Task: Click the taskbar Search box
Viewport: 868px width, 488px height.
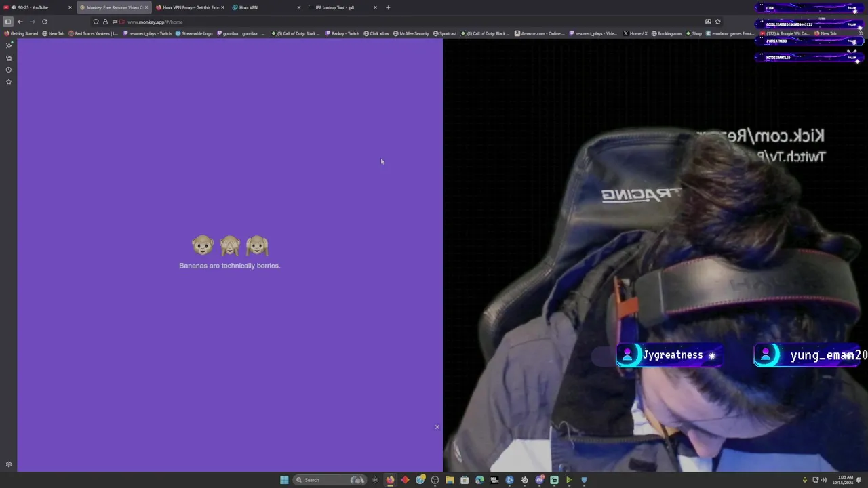Action: [330, 480]
